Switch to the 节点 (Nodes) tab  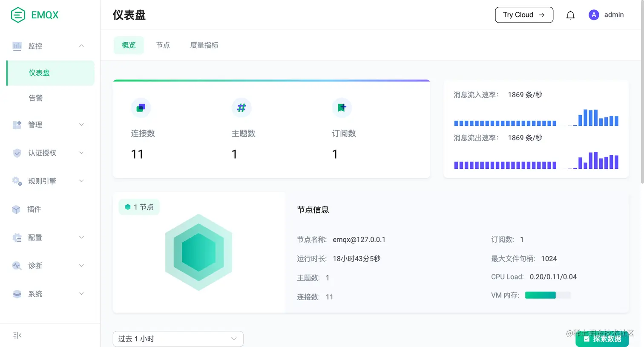[x=163, y=45]
